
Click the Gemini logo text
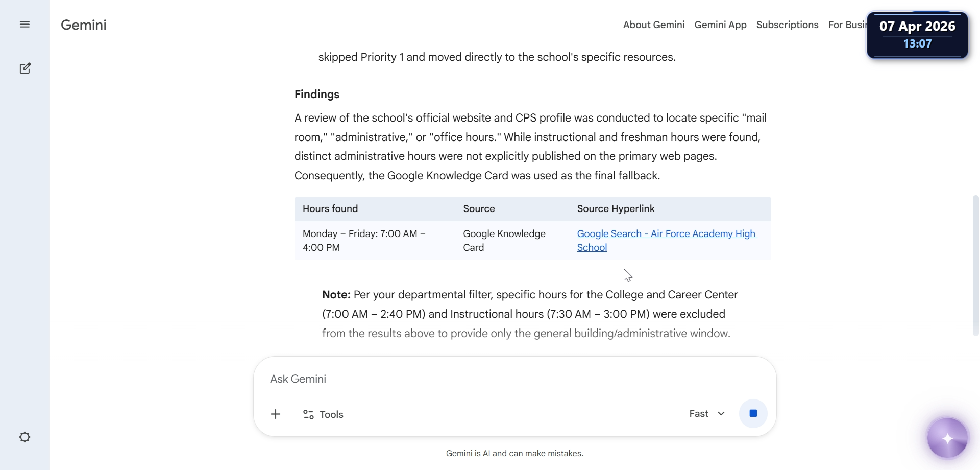point(84,25)
